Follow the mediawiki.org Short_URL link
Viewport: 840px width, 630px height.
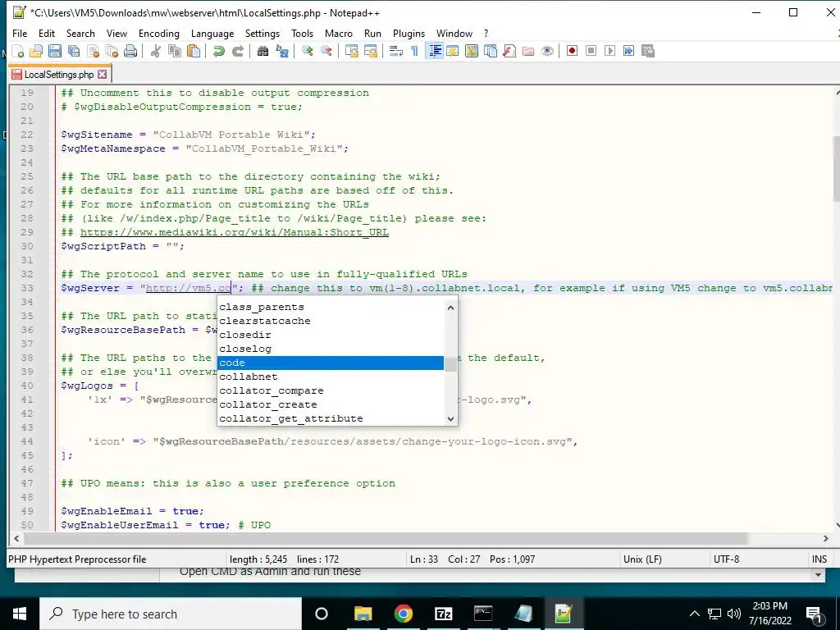(x=234, y=232)
